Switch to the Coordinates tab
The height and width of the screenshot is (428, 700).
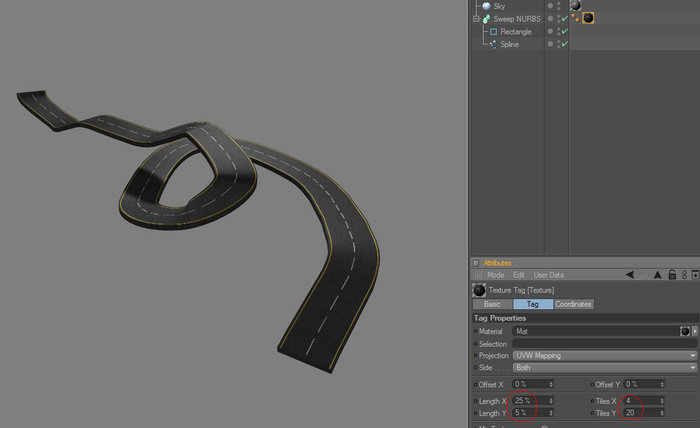pyautogui.click(x=573, y=304)
